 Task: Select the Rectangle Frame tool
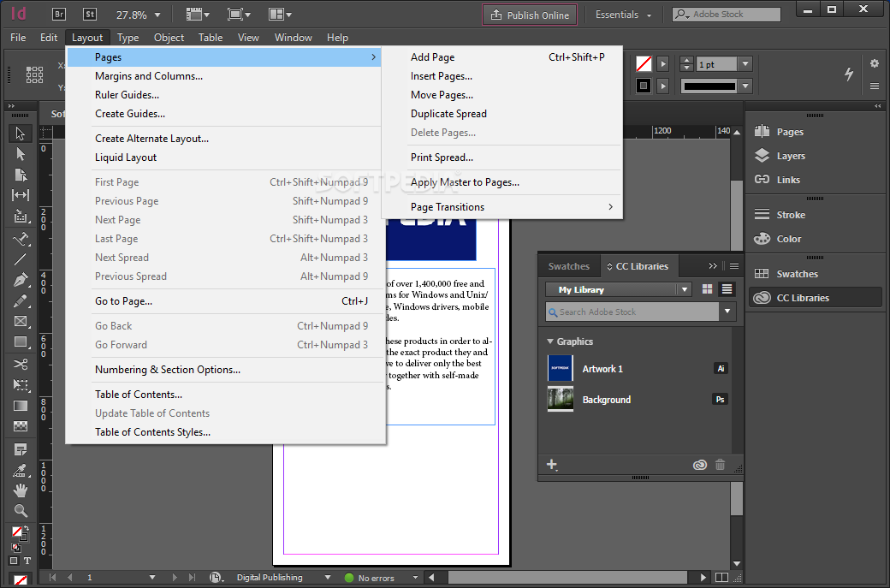(21, 321)
